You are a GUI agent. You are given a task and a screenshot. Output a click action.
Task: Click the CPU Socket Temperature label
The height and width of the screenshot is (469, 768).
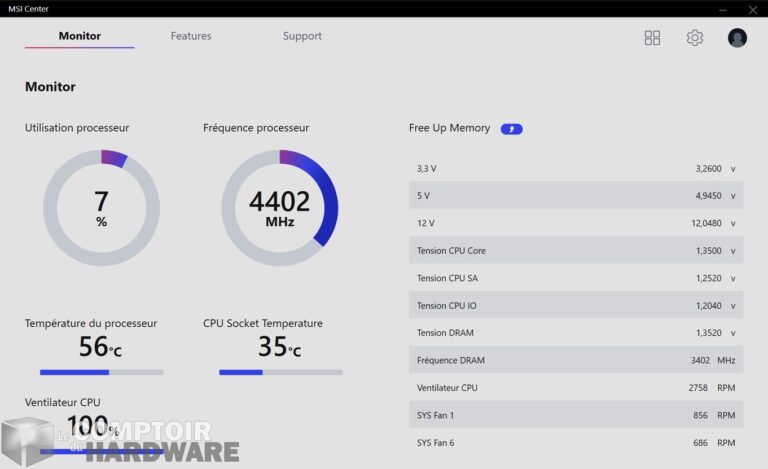[263, 323]
